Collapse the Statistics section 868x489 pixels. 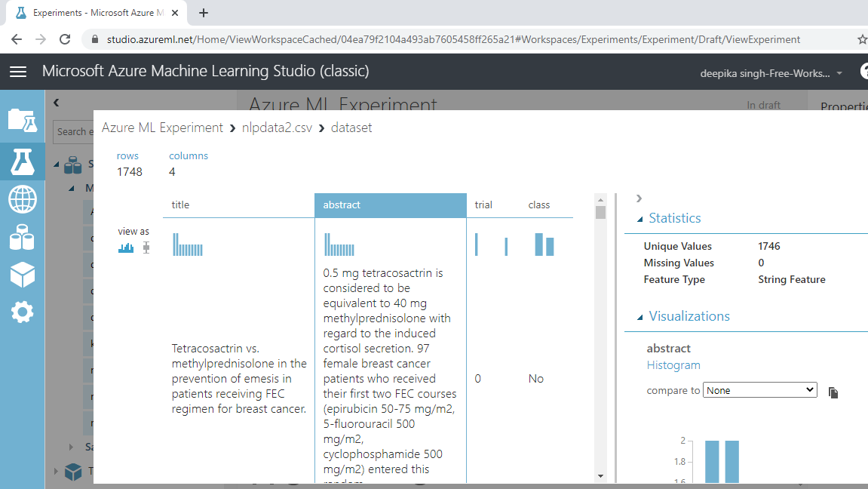(x=640, y=220)
